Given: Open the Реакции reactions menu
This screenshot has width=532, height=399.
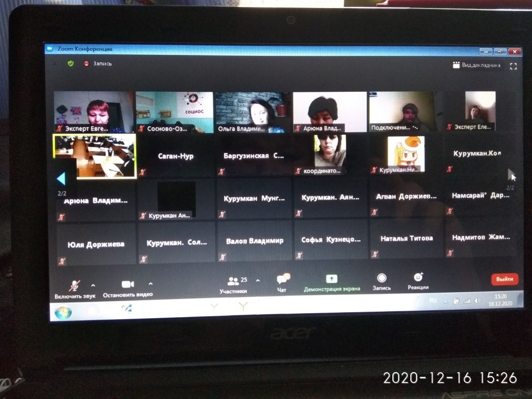Looking at the screenshot, I should coord(418,280).
